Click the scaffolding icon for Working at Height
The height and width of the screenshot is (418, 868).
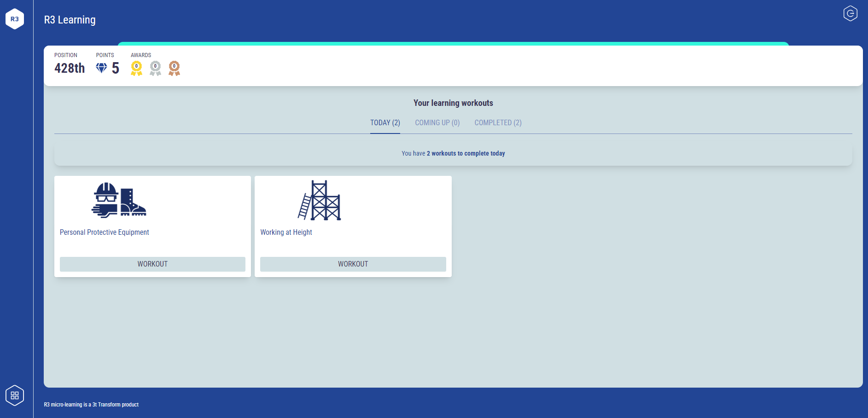(x=320, y=200)
